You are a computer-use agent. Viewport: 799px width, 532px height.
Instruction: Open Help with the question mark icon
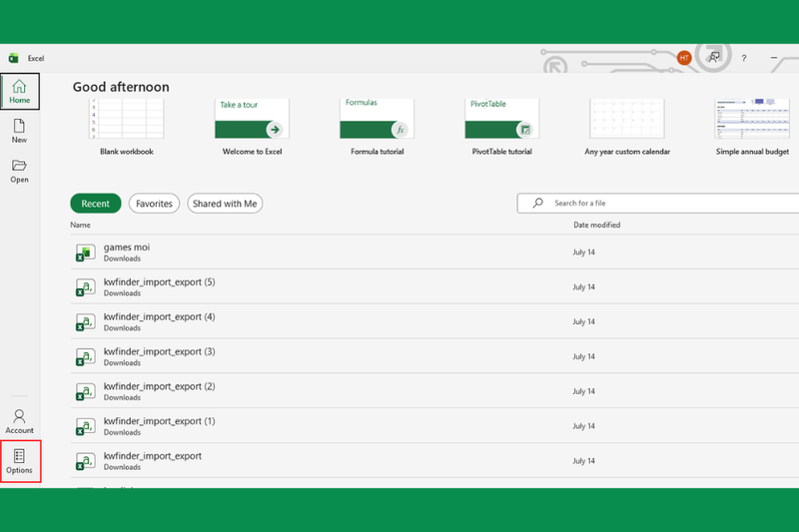point(744,58)
